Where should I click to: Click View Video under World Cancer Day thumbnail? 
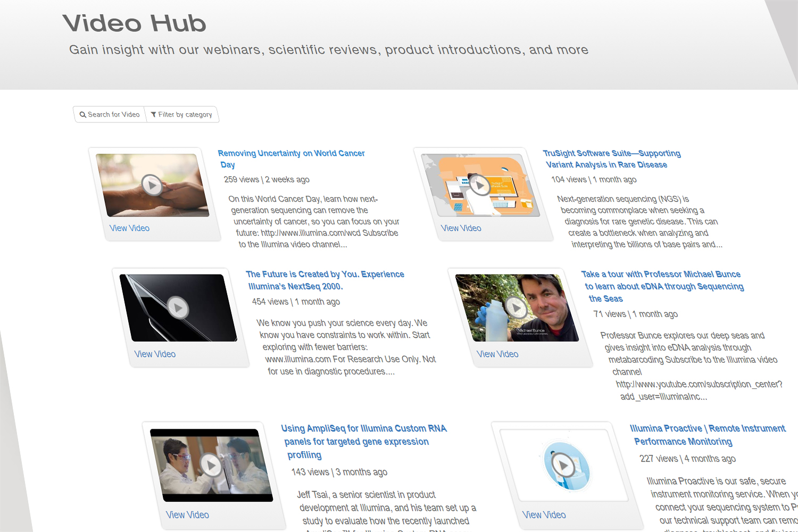tap(129, 228)
